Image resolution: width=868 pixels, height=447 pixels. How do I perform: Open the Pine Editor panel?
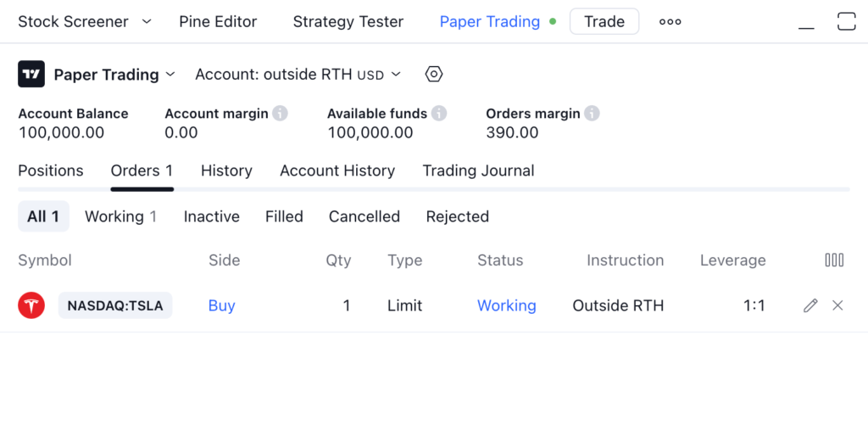(218, 22)
